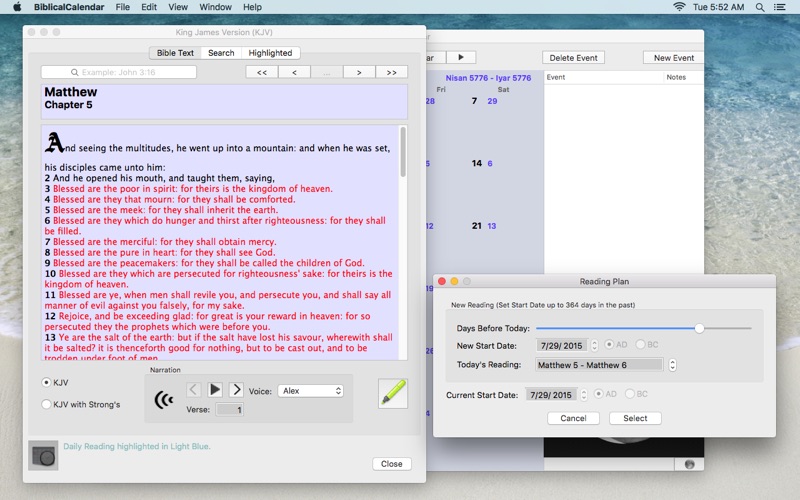Choose BC for Current Start Date
The height and width of the screenshot is (500, 800).
click(630, 394)
